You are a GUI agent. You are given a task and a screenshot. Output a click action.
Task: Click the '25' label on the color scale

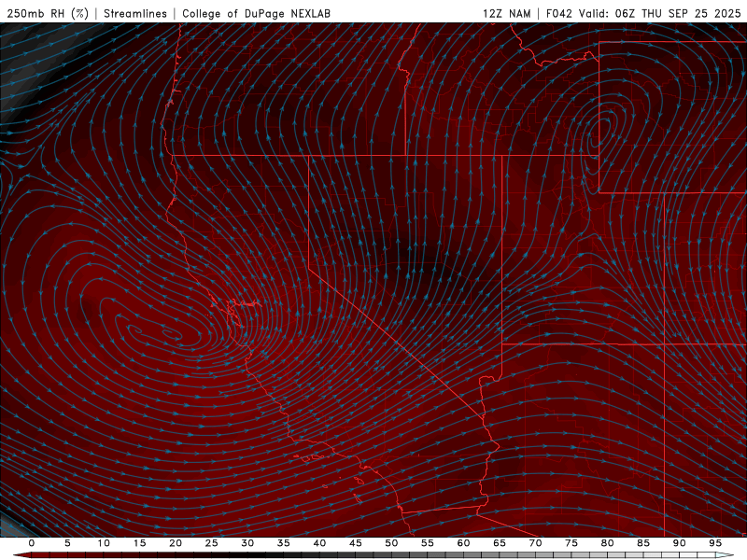212,543
